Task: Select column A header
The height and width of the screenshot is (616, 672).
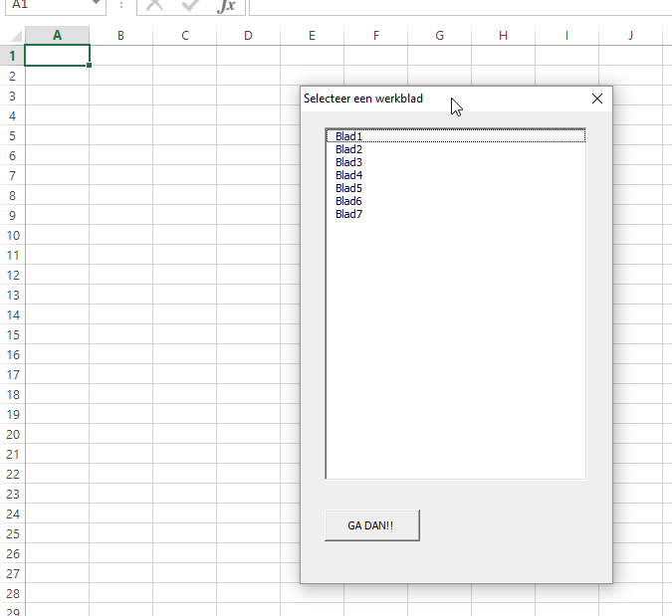Action: click(57, 36)
